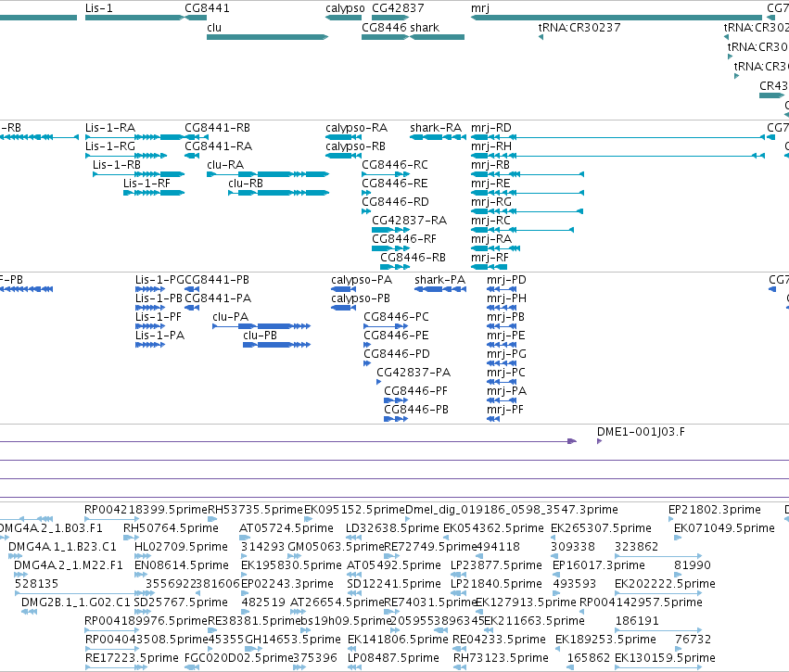Click the mrj-PF protein label
This screenshot has width=789, height=672.
[x=505, y=410]
